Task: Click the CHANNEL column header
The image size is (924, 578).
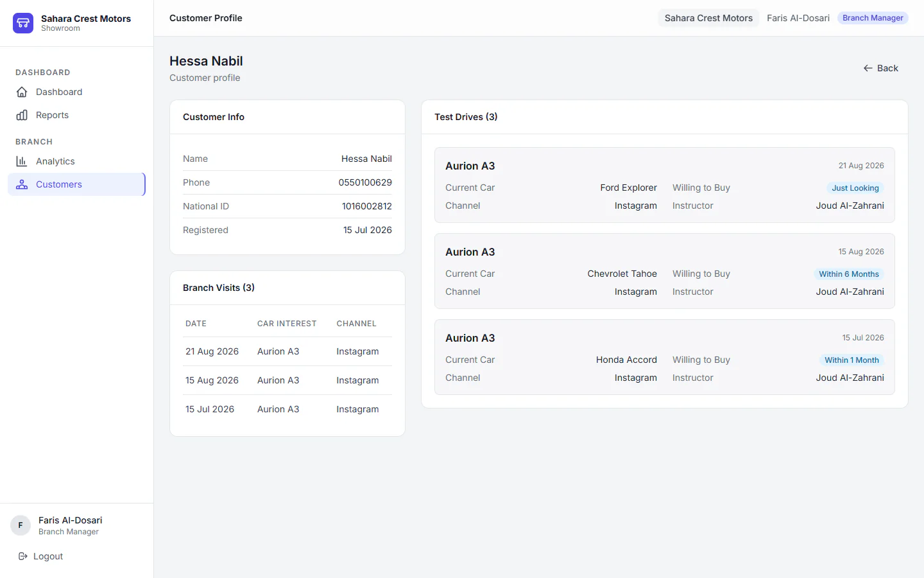Action: tap(356, 324)
